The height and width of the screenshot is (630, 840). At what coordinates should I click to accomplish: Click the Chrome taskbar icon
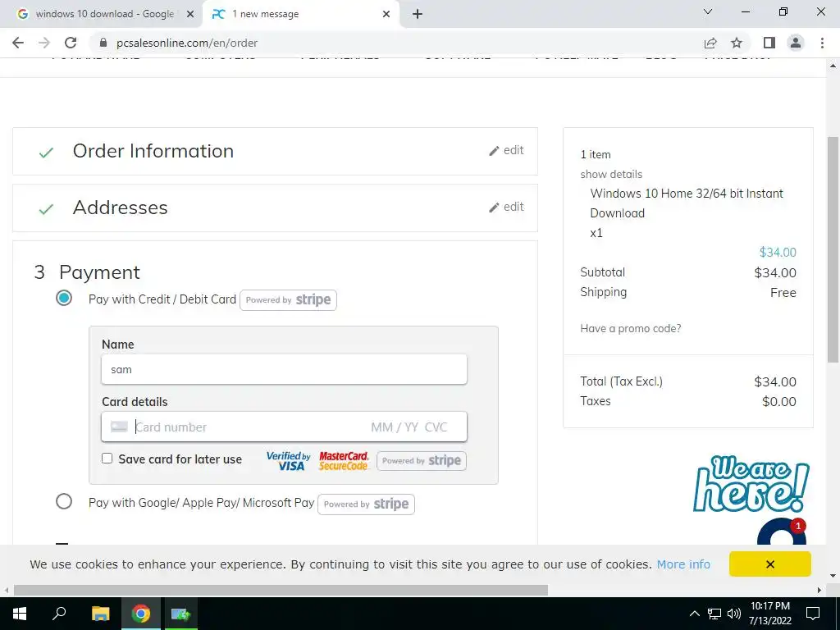click(141, 614)
